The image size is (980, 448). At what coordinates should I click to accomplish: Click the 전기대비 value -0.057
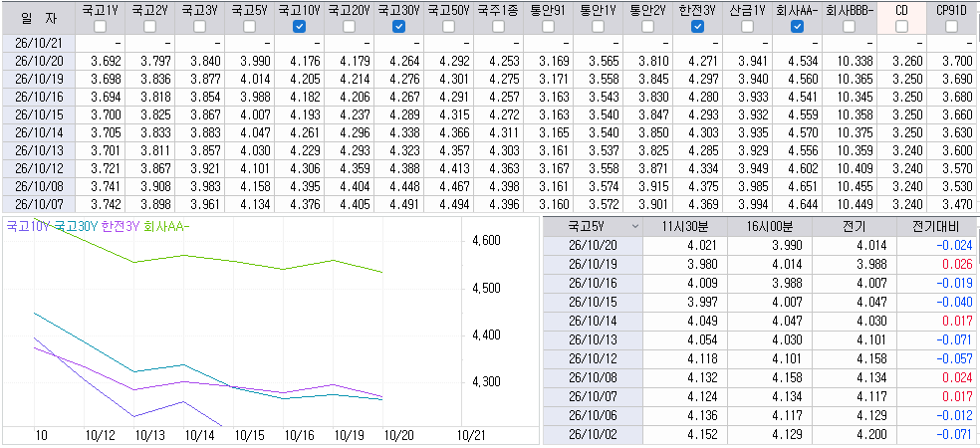(954, 358)
